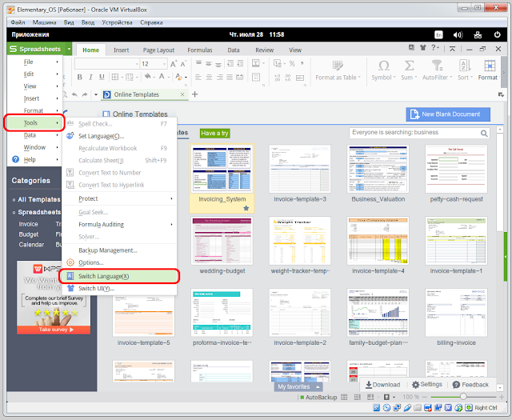Click the Sort A-Z icon
Viewport: 512px width, 420px height.
pyautogui.click(x=465, y=66)
